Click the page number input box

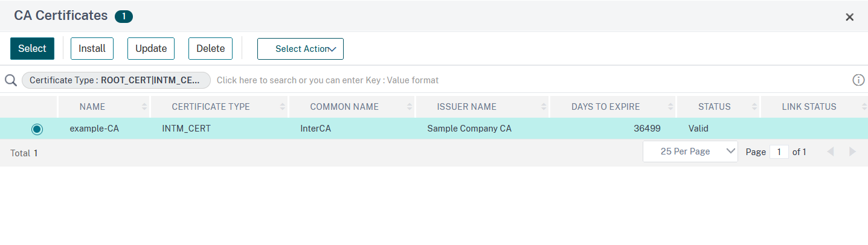(x=779, y=152)
